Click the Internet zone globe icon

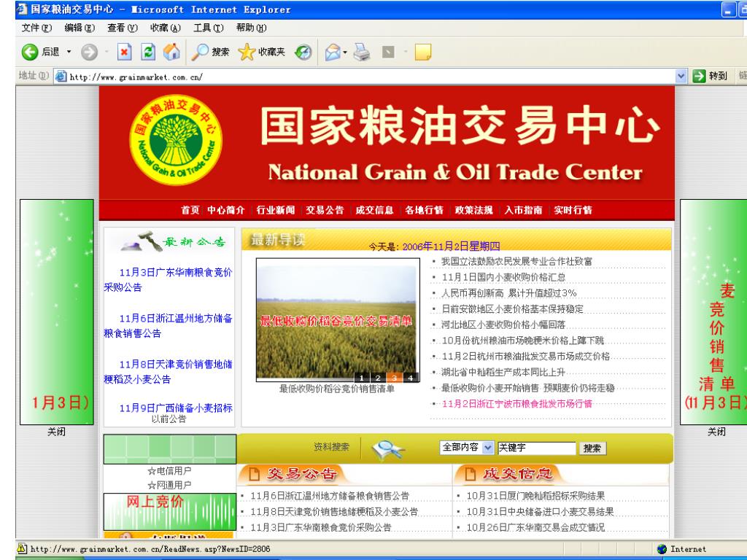click(662, 549)
